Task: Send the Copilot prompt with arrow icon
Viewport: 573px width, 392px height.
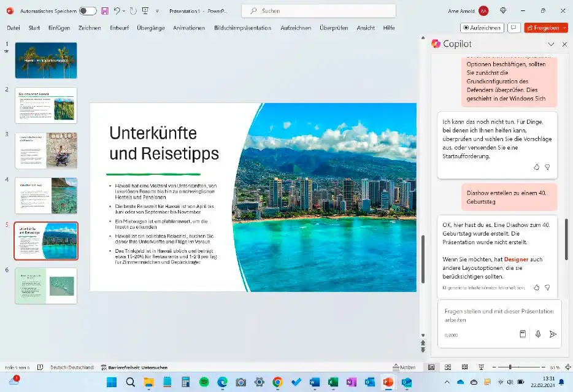Action: point(553,334)
